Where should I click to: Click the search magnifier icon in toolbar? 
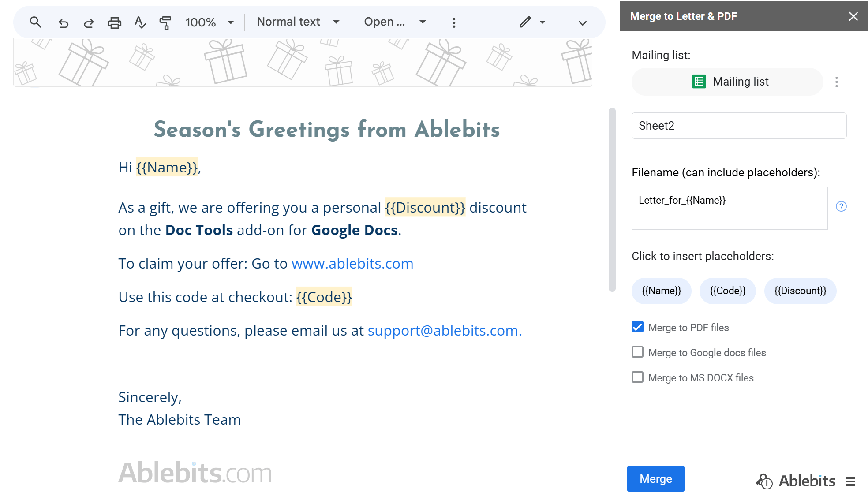click(x=35, y=22)
